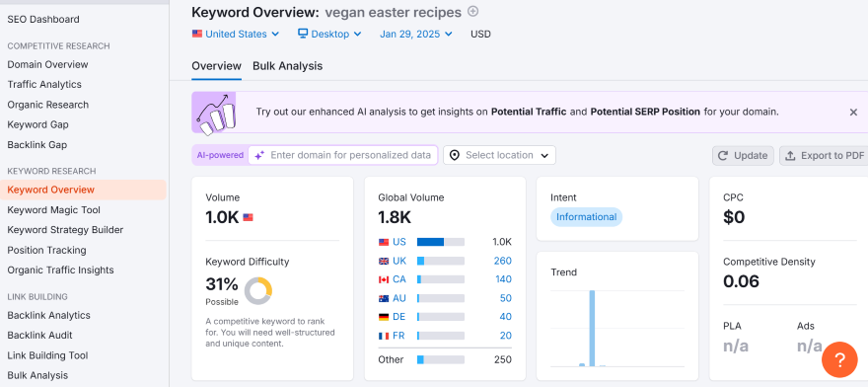Open Domain Overview in sidebar
This screenshot has width=868, height=387.
47,64
